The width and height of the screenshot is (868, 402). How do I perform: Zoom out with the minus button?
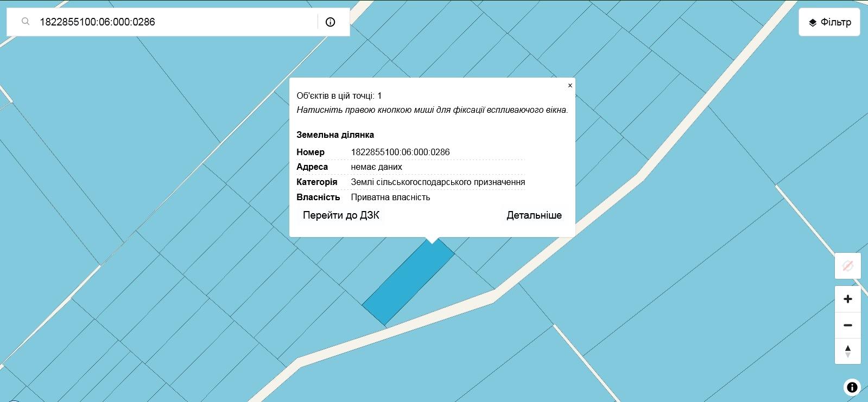[847, 326]
